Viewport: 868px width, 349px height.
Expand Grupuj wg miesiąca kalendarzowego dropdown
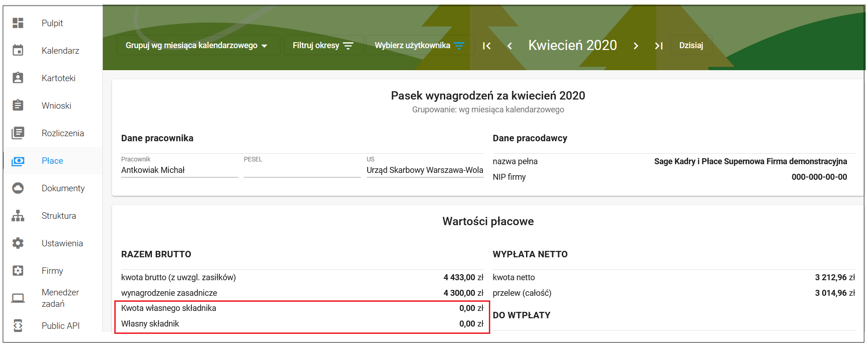tap(198, 45)
